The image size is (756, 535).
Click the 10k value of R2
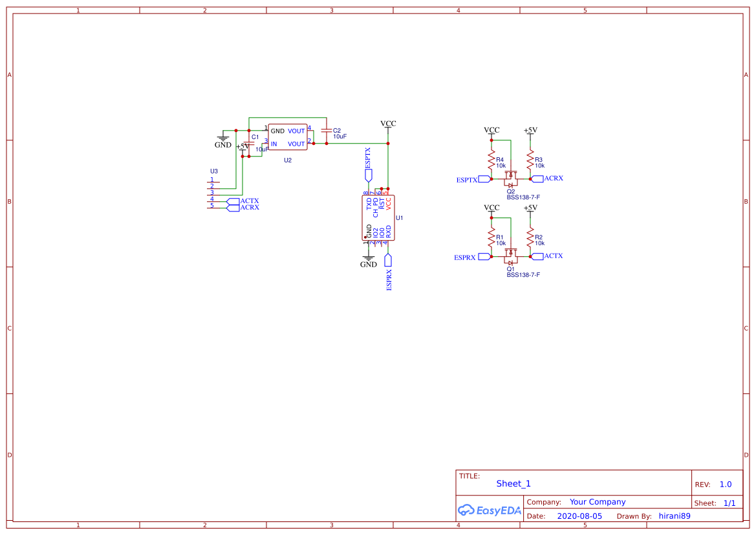coord(539,244)
